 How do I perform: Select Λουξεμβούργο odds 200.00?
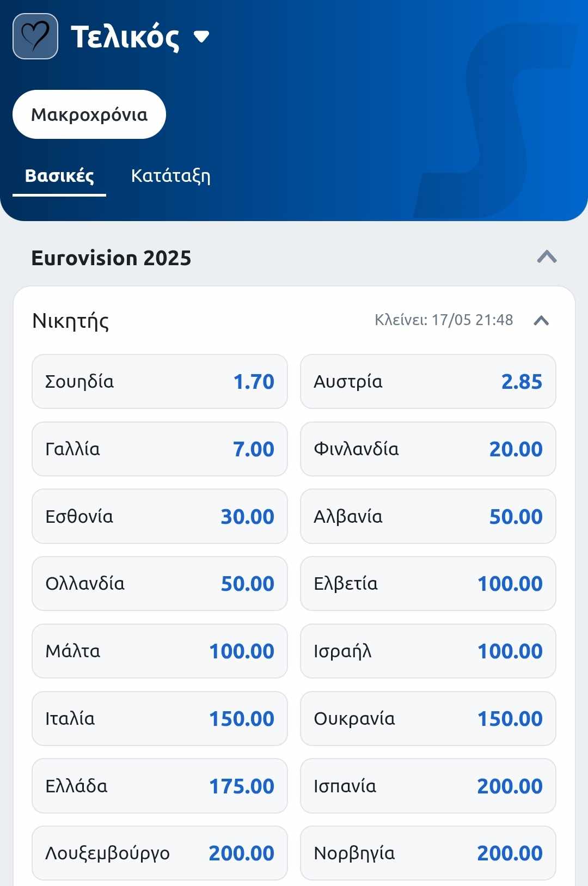[160, 853]
